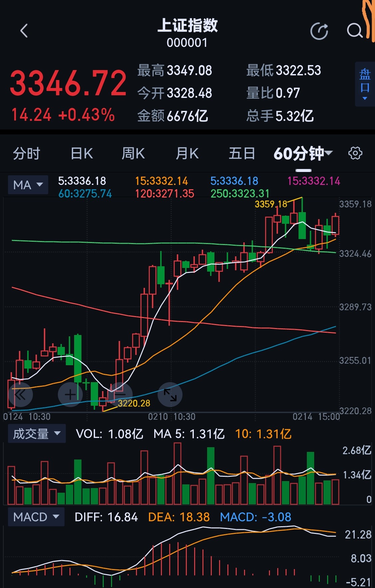Viewport: 375px width, 588px height.
Task: Tap the 3220.28 low marker
Action: click(x=134, y=403)
